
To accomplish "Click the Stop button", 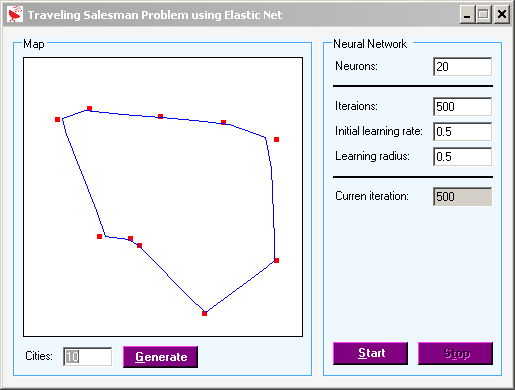I will 455,353.
